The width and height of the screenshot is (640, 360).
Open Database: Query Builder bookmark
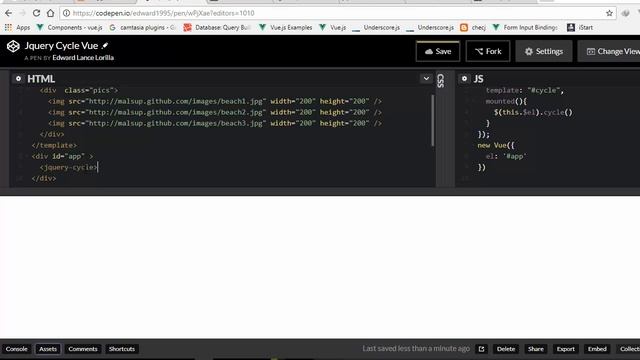[217, 27]
